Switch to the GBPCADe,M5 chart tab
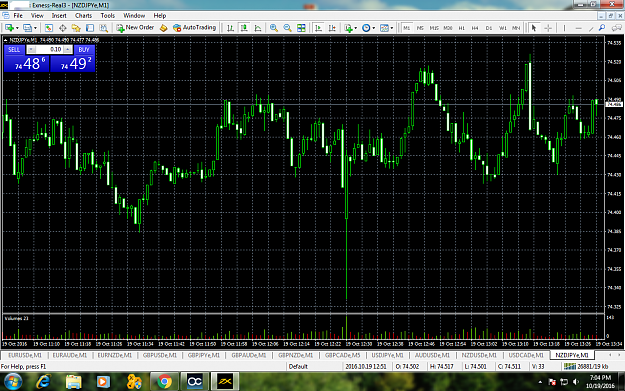Screen dimensions: 625x391 click(x=342, y=355)
